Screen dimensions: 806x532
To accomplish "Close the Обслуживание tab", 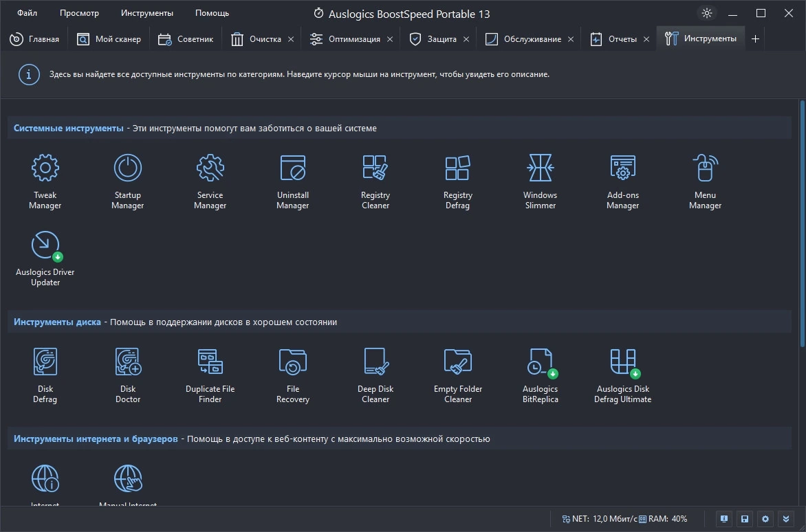I will 571,39.
